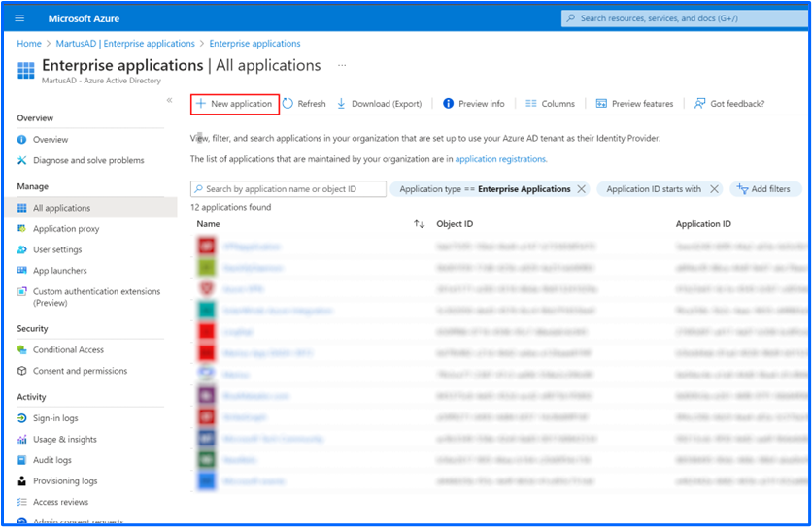812x527 pixels.
Task: Open Preview features
Action: 634,104
